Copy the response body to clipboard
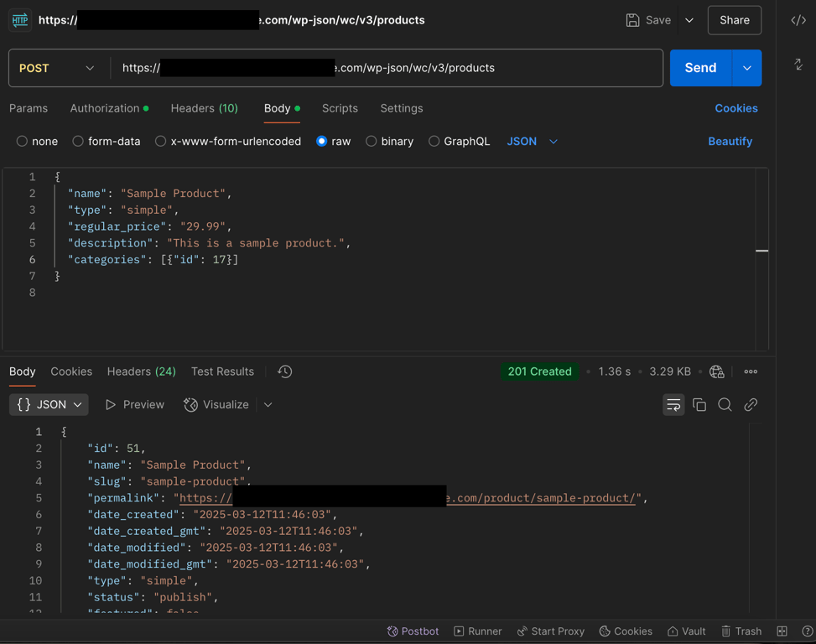This screenshot has height=644, width=816. (x=699, y=404)
